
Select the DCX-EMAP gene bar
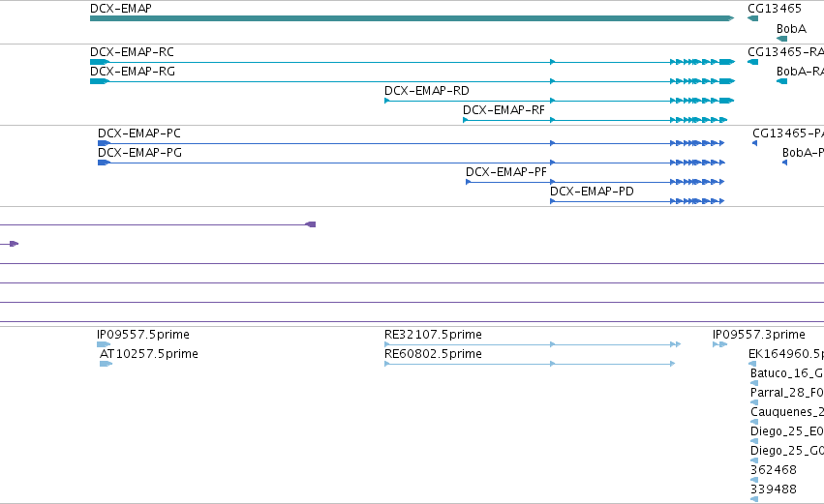click(412, 18)
